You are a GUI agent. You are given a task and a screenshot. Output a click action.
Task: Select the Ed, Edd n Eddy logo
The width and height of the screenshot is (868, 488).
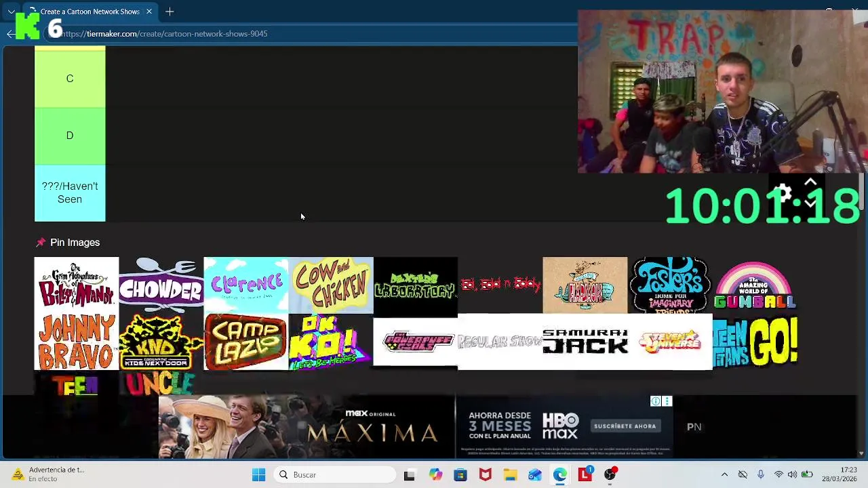coord(500,285)
